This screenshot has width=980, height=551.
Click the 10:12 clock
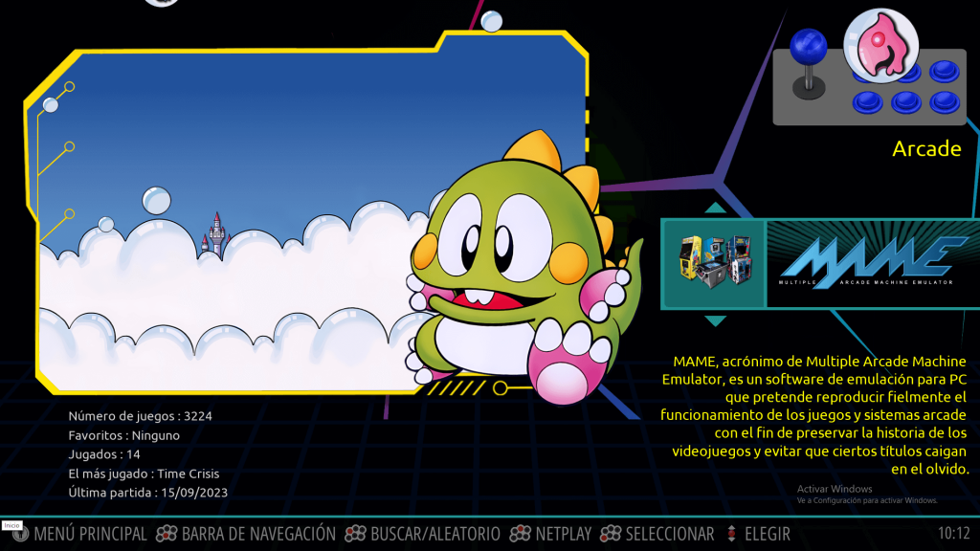pyautogui.click(x=952, y=534)
